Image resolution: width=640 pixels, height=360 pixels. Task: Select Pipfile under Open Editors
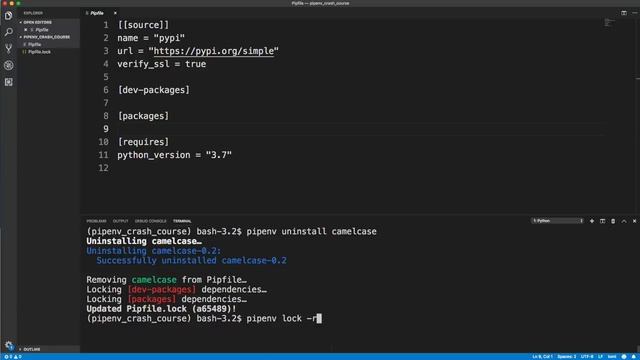click(42, 30)
